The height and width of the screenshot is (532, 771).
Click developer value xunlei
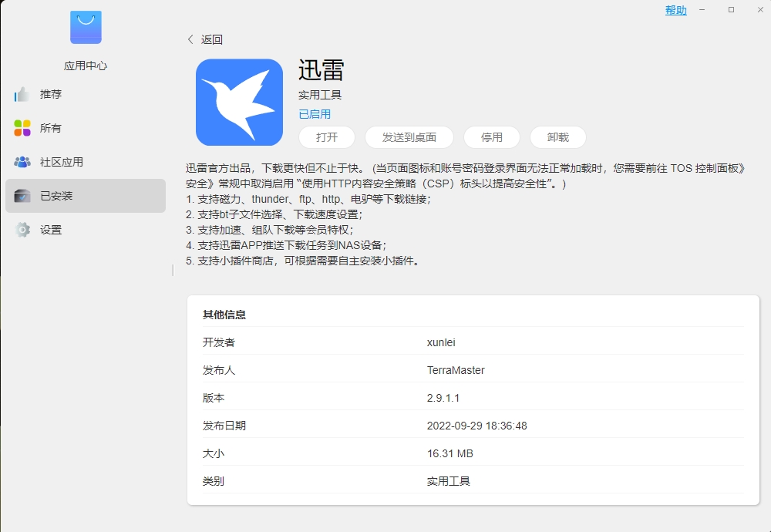(441, 342)
